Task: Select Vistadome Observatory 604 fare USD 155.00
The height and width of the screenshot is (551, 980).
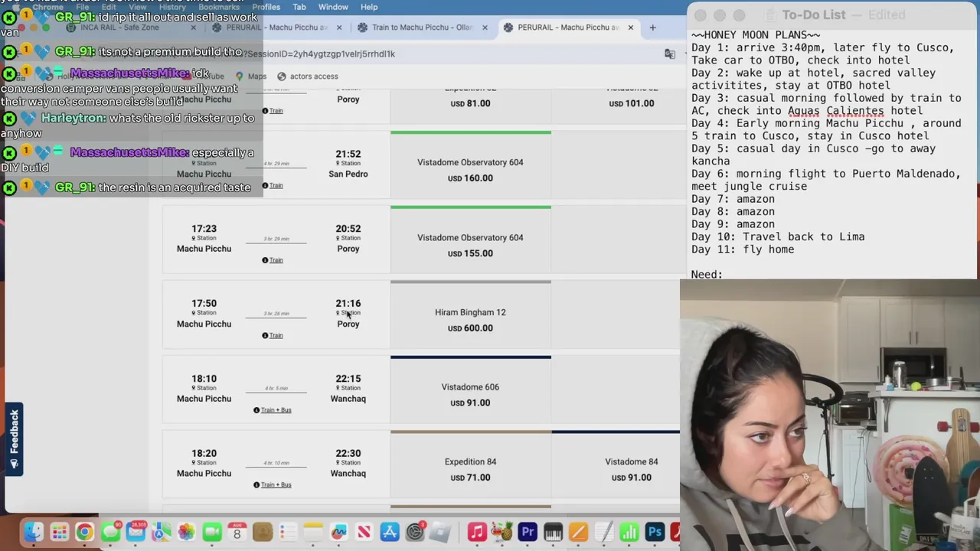Action: (x=470, y=241)
